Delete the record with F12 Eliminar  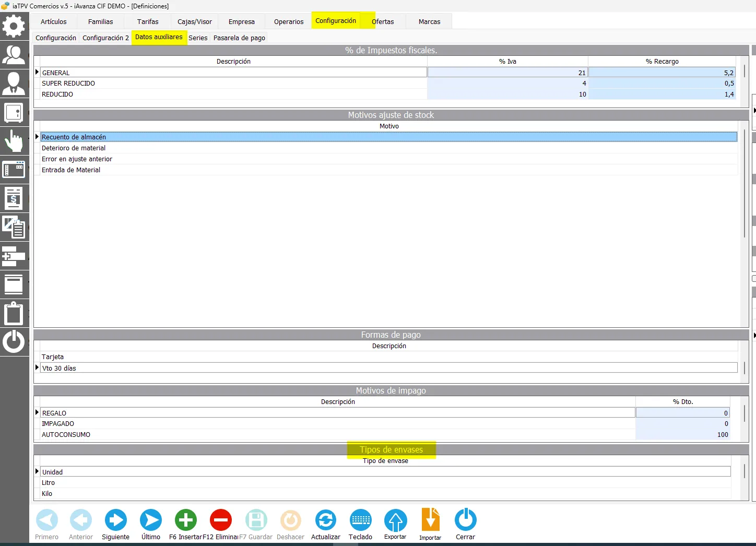click(x=220, y=525)
